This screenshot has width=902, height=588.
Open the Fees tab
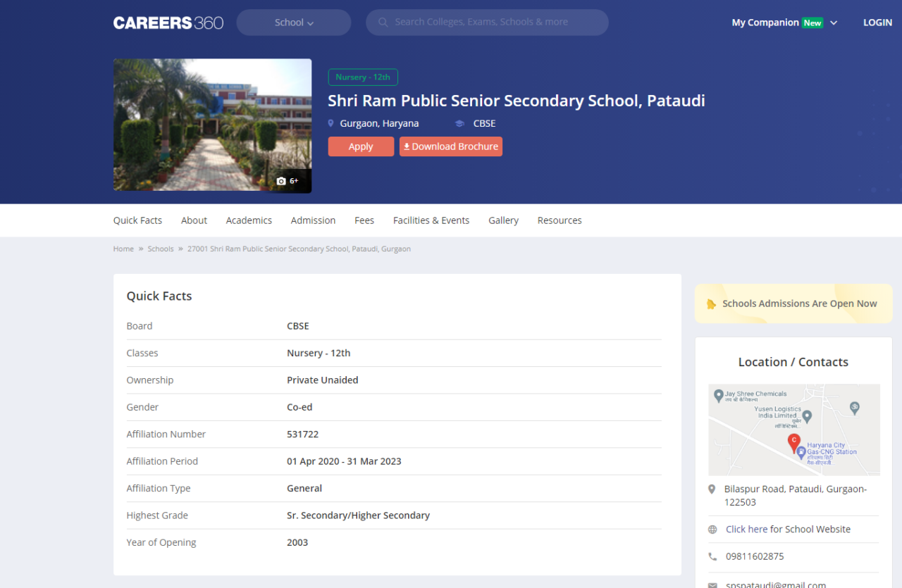364,220
